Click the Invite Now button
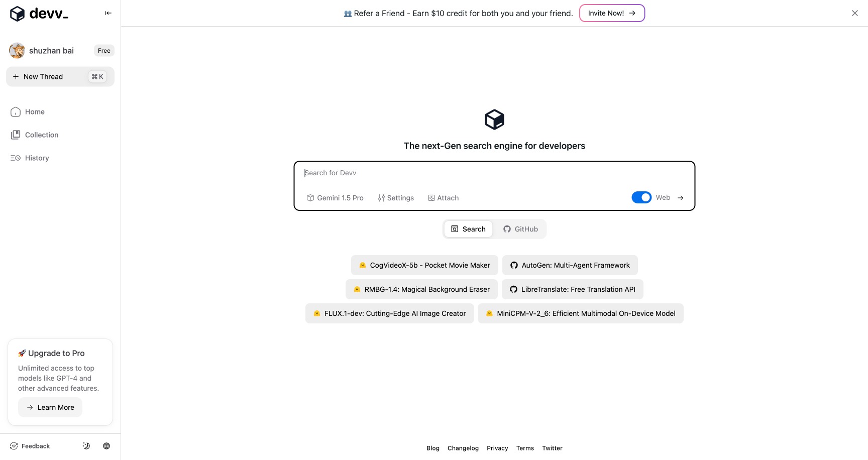Viewport: 868px width, 460px height. click(x=611, y=13)
